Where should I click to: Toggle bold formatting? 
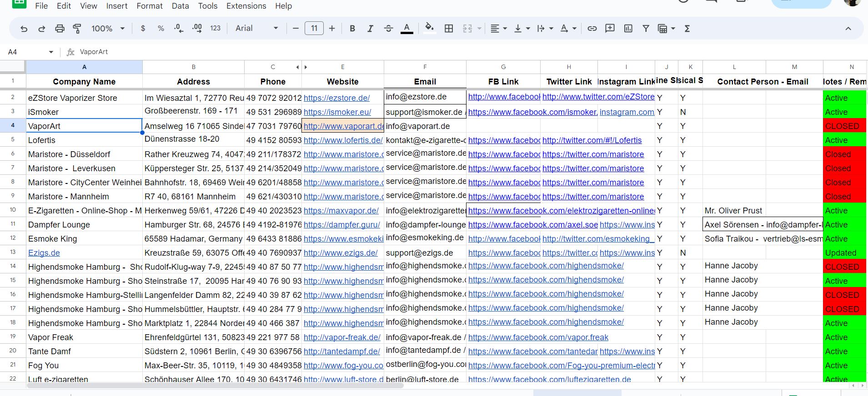pyautogui.click(x=352, y=29)
